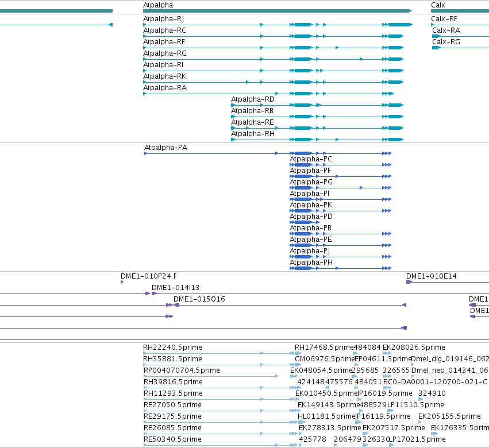
Task: Select transcript Atpalpha-RC
Action: click(164, 30)
